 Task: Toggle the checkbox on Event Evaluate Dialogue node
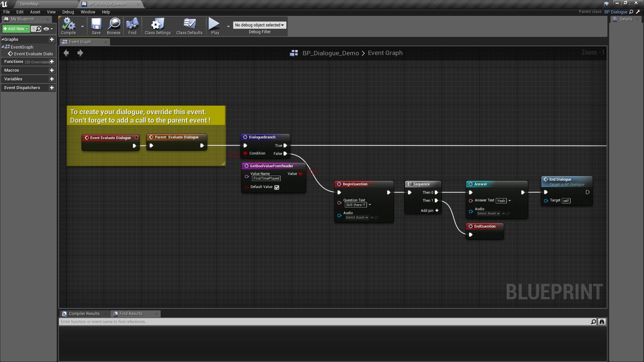tap(136, 137)
